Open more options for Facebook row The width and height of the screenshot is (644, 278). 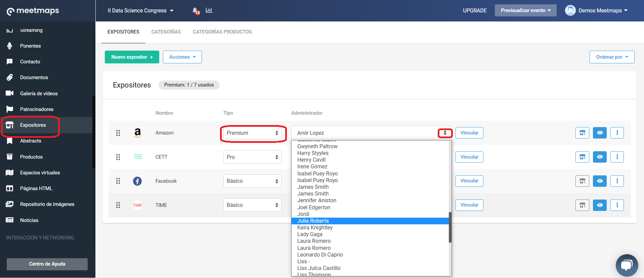click(617, 181)
